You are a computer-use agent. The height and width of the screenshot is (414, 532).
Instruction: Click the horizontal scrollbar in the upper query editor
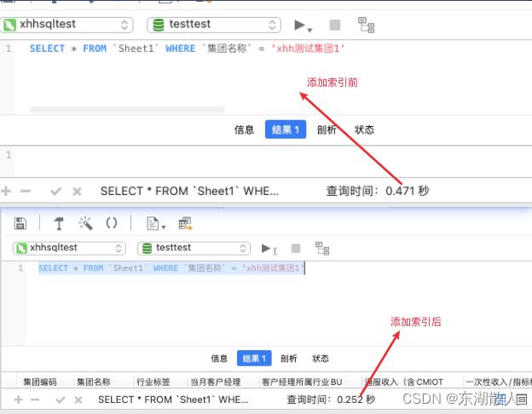click(x=128, y=109)
